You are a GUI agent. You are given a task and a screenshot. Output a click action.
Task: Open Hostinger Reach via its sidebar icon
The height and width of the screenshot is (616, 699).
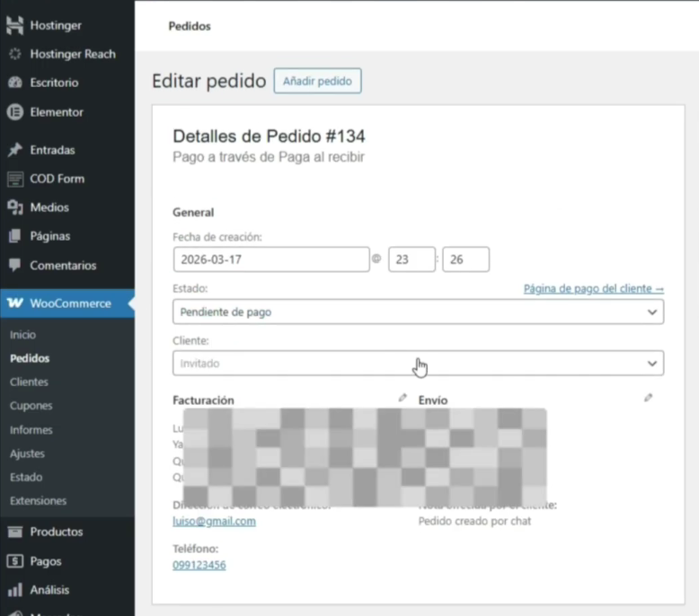pyautogui.click(x=14, y=54)
